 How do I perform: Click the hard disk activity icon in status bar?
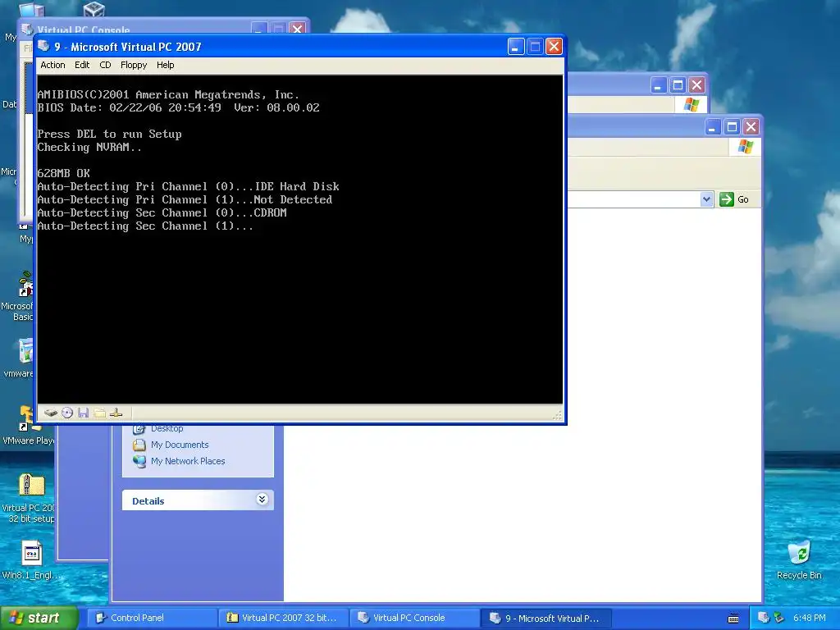pyautogui.click(x=51, y=413)
